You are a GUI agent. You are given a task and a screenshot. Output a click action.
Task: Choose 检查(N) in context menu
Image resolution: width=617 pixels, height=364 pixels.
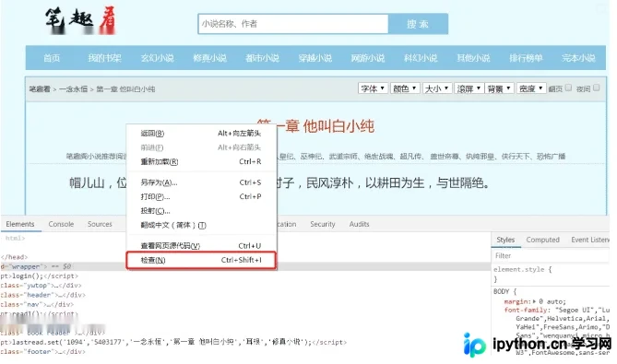click(201, 260)
